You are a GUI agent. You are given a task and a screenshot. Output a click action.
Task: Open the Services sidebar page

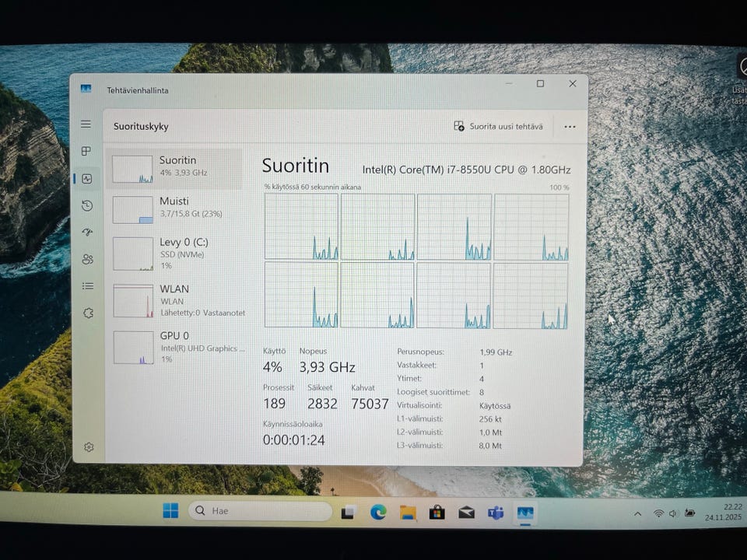coord(88,313)
